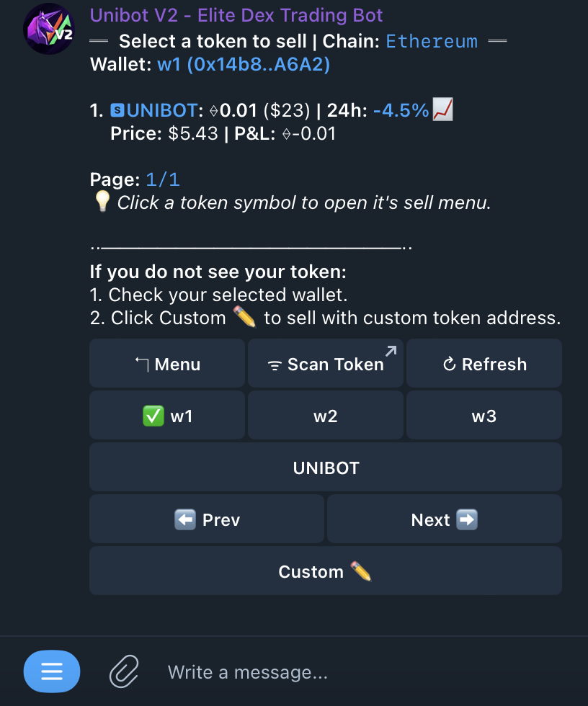
Task: Switch to wallet w3
Action: tap(484, 415)
